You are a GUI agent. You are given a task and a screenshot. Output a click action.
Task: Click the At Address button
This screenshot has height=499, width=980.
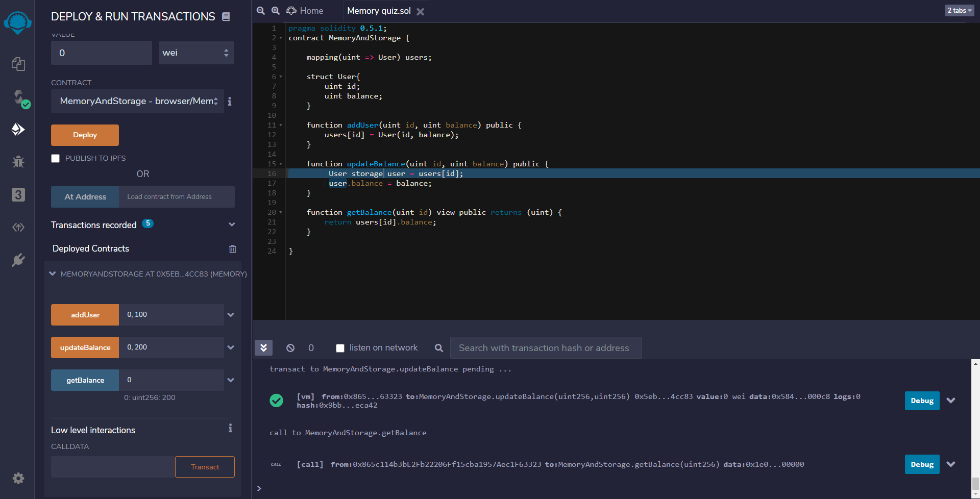[85, 197]
